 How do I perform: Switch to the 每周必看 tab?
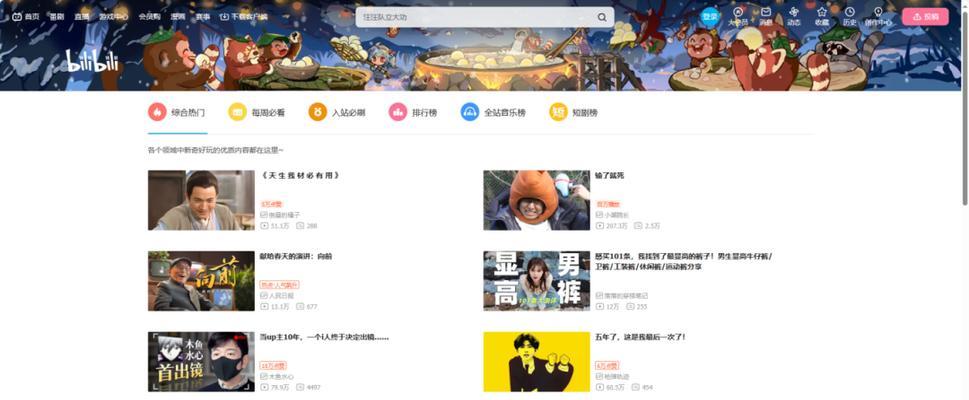pos(256,113)
